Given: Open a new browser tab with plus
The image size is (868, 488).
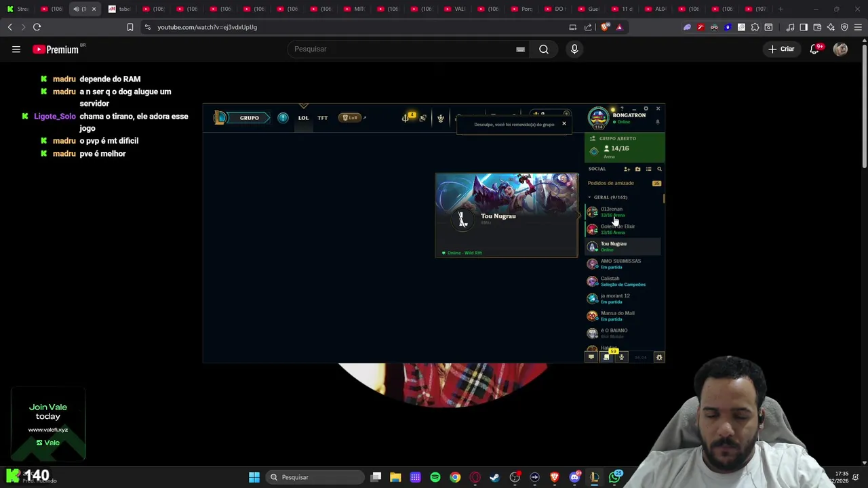Looking at the screenshot, I should coord(781,9).
